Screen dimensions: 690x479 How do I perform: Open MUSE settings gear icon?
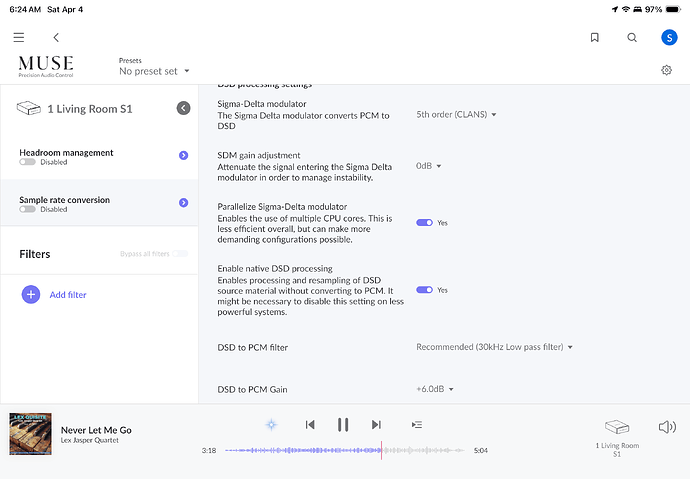coord(667,70)
